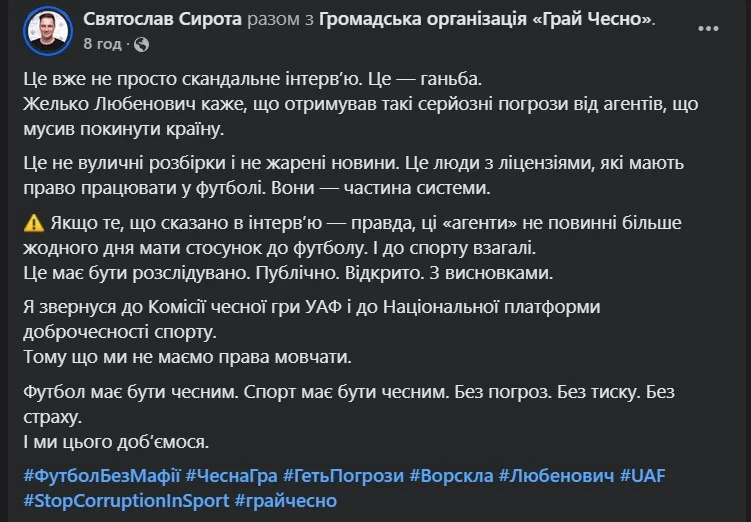Screen dimensions: 751x522
Task: Open Святослав Сирота's profile picture
Action: [46, 30]
